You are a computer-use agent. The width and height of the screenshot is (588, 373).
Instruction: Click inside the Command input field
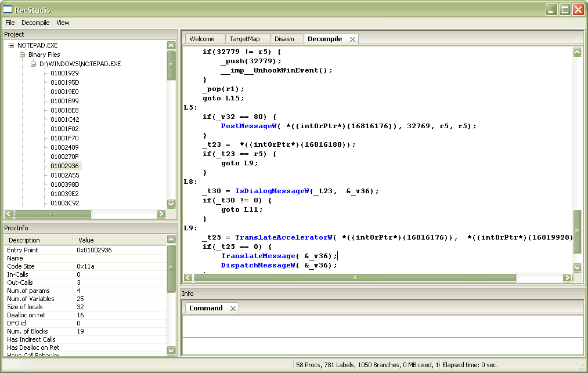(383, 346)
